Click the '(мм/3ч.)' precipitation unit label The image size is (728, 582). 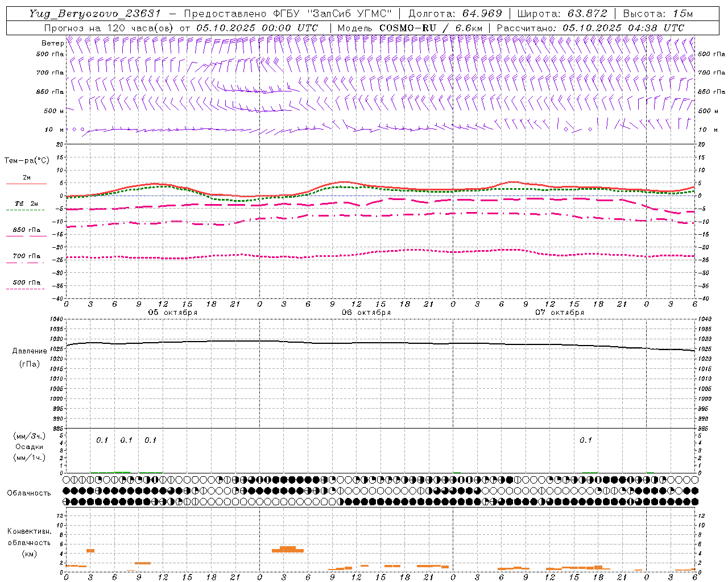point(29,436)
